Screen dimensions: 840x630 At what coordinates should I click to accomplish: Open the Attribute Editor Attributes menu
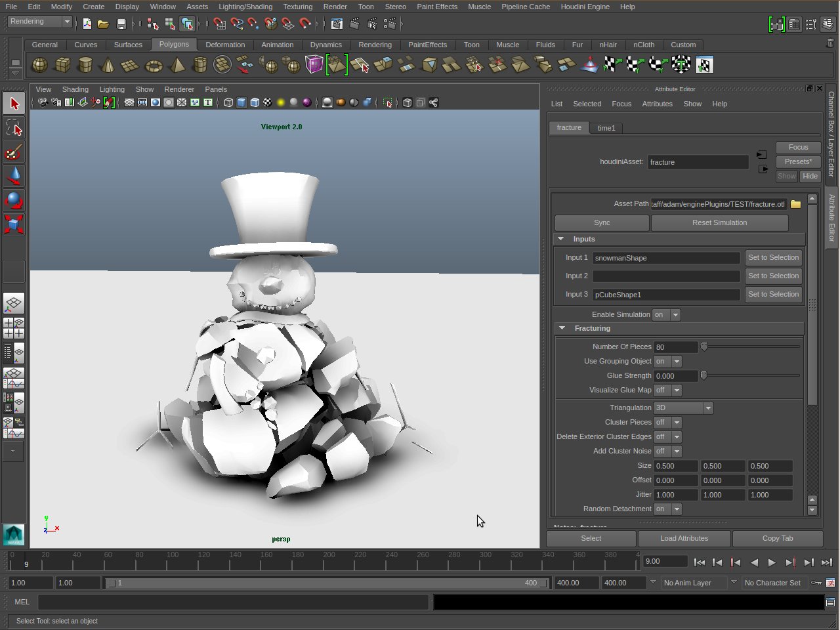[657, 104]
